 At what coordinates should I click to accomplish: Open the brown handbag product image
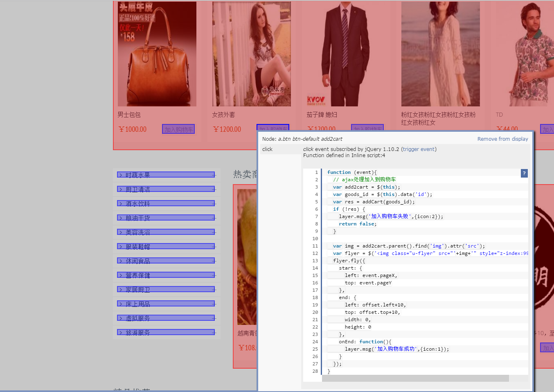[157, 54]
